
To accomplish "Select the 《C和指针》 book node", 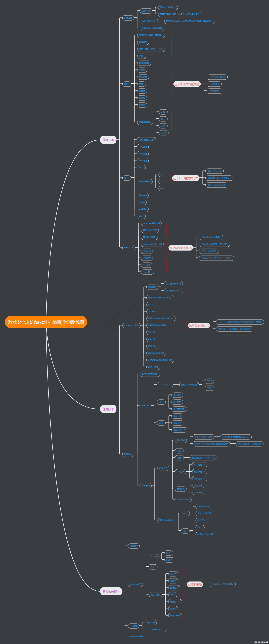I will tap(214, 84).
